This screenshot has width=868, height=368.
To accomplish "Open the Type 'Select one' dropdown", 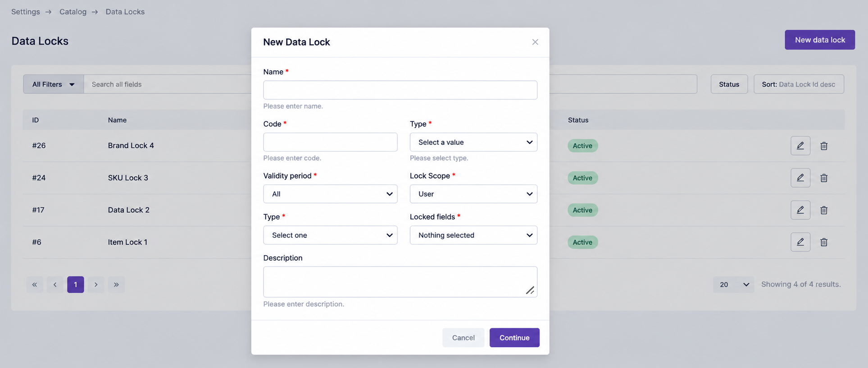I will (x=330, y=235).
